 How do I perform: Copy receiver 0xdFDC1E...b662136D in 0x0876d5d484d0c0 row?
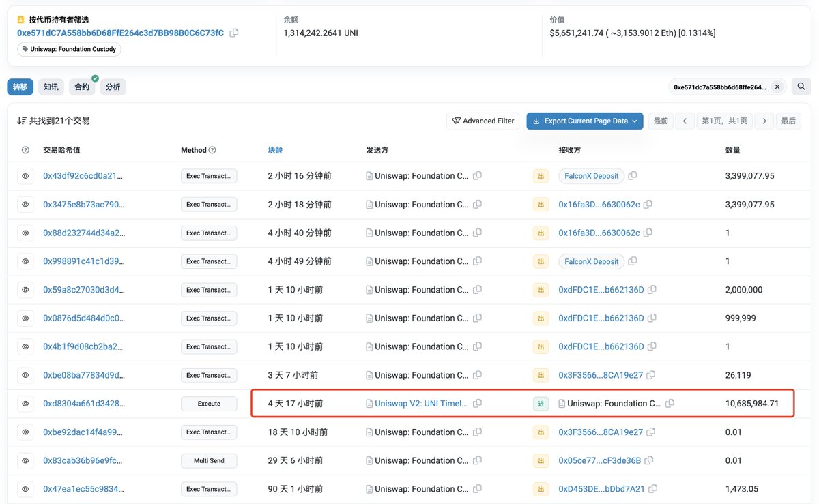click(652, 318)
